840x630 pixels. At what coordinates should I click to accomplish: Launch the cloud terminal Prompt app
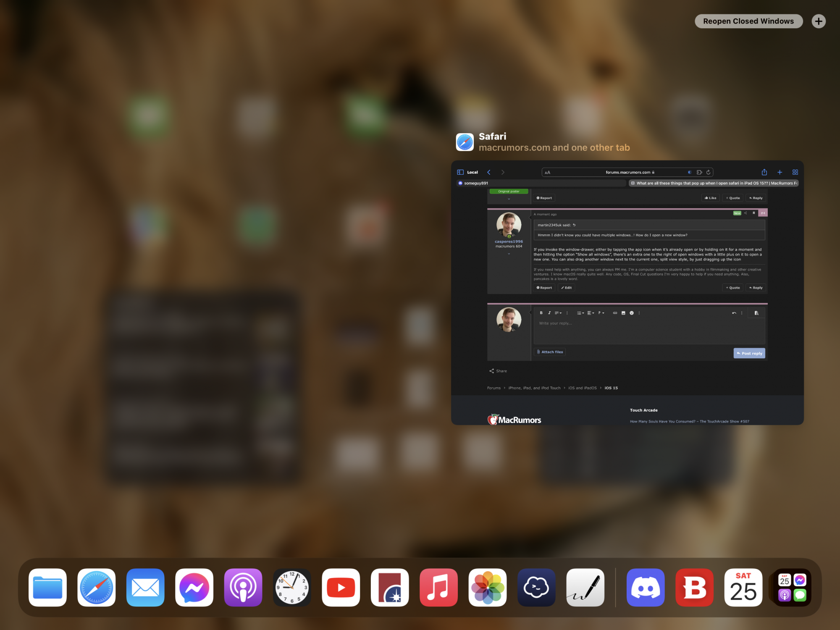click(x=536, y=587)
